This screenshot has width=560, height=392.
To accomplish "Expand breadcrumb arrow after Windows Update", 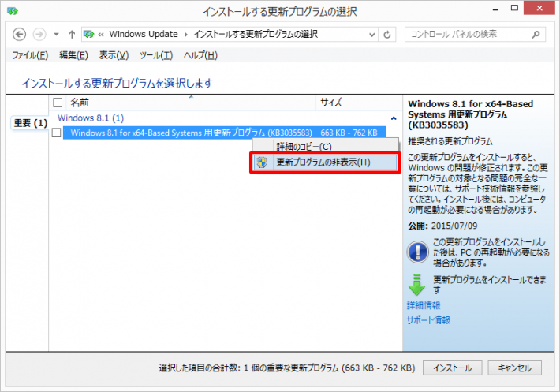I will [185, 35].
